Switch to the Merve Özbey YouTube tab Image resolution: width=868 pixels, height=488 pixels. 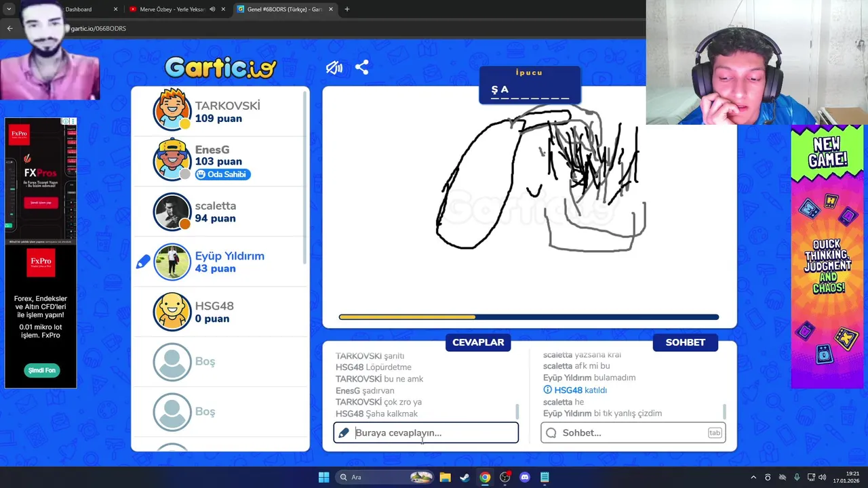pyautogui.click(x=173, y=9)
